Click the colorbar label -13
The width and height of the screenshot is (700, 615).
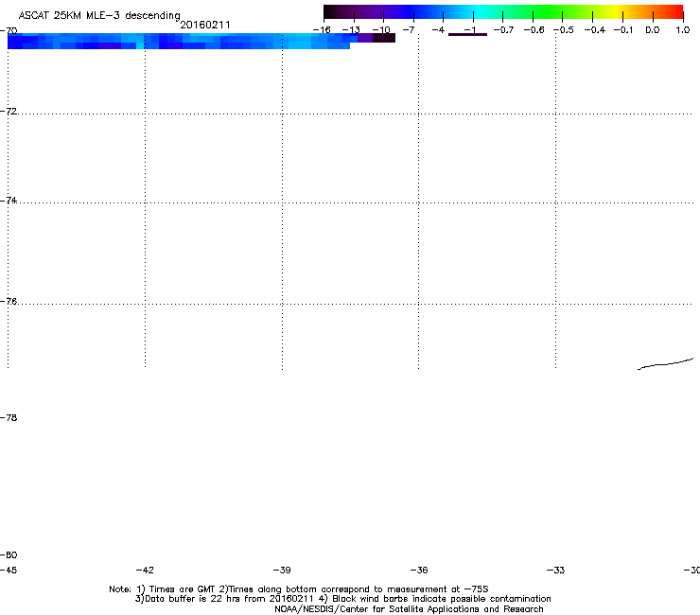351,30
